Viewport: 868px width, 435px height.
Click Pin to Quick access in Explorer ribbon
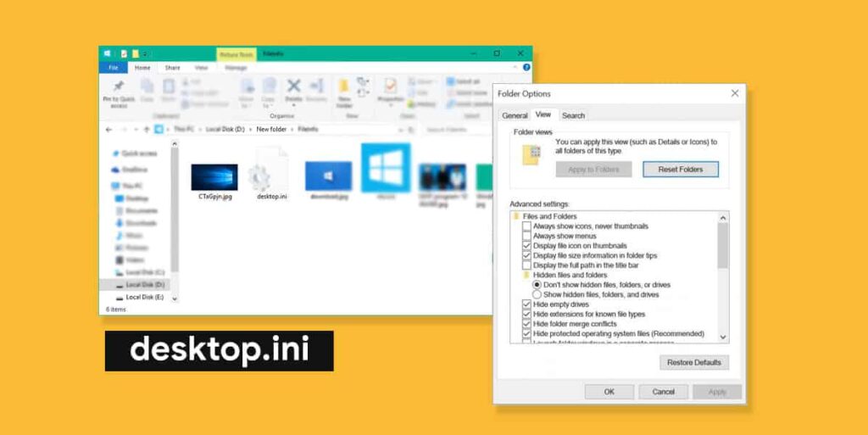(119, 93)
